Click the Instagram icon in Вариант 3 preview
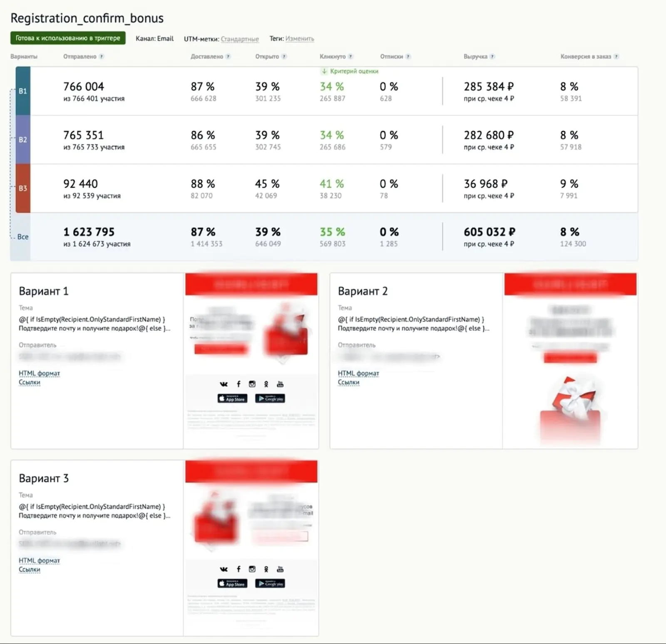 click(x=252, y=569)
